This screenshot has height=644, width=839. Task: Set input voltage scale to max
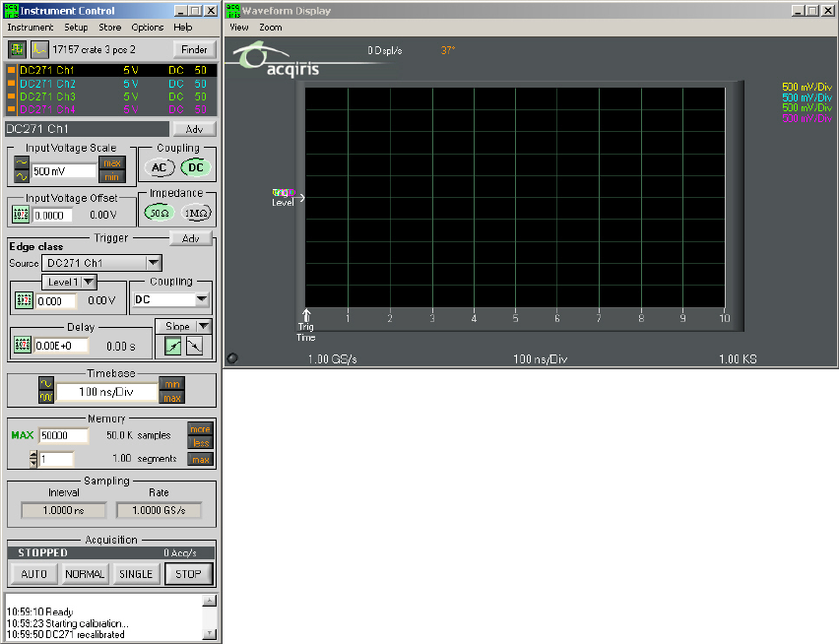(x=112, y=163)
